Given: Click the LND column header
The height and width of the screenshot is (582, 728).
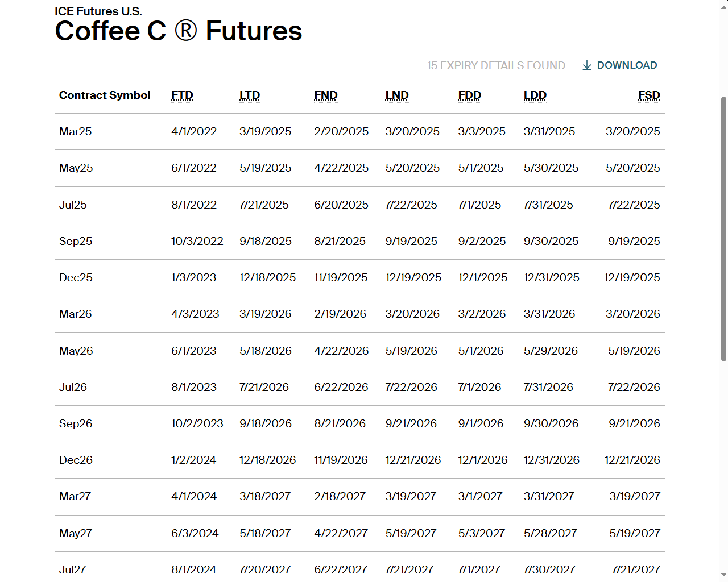Looking at the screenshot, I should pyautogui.click(x=397, y=95).
